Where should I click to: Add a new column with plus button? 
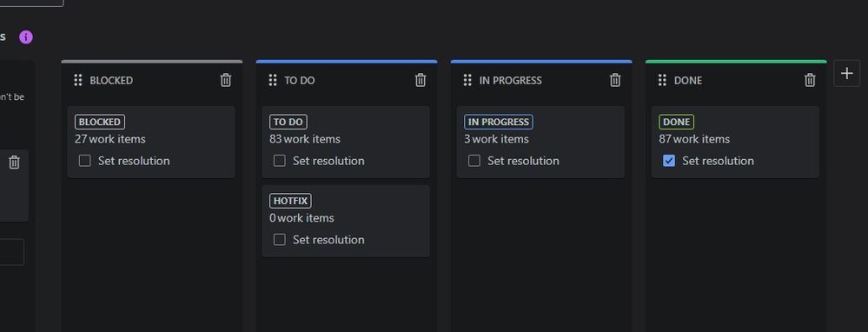pos(846,73)
